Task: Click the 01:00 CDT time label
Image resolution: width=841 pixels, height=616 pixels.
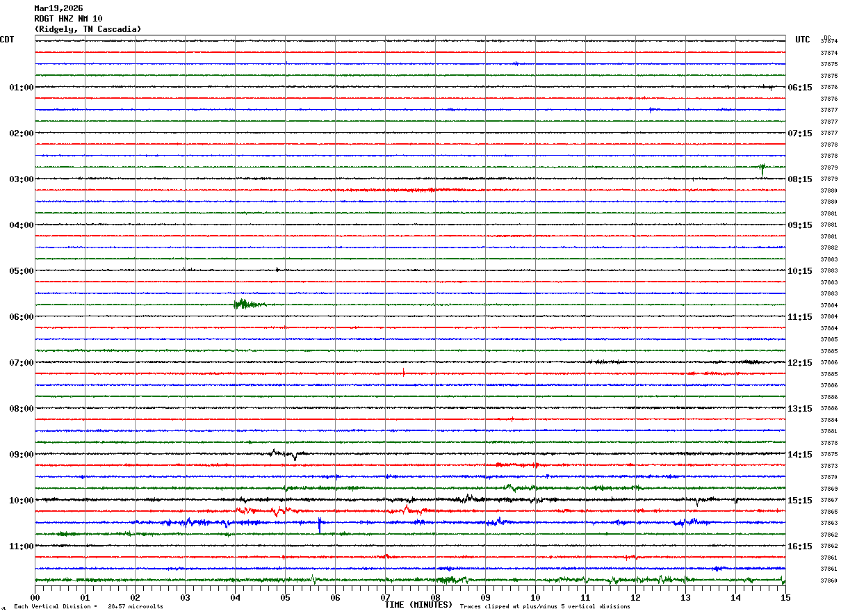Action: coord(21,88)
